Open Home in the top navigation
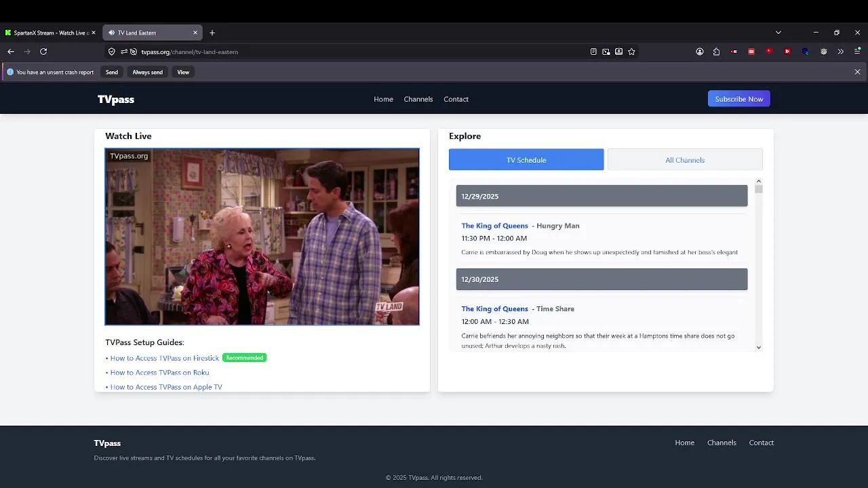868x488 pixels. pos(383,99)
